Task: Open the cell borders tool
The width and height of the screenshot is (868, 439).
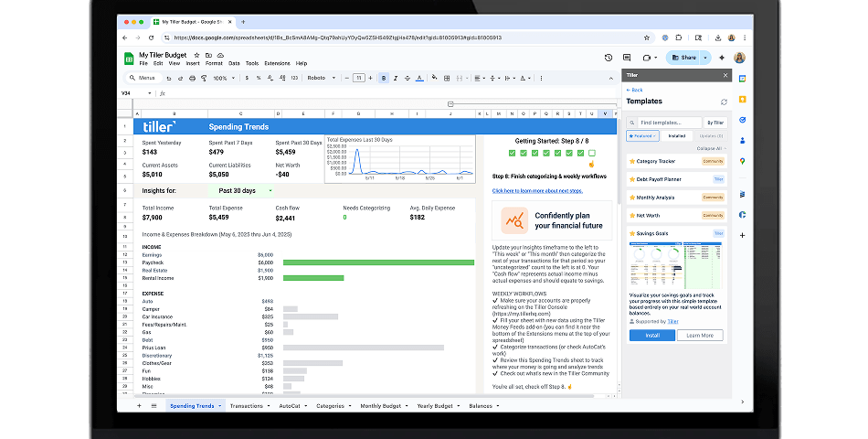Action: pos(447,78)
